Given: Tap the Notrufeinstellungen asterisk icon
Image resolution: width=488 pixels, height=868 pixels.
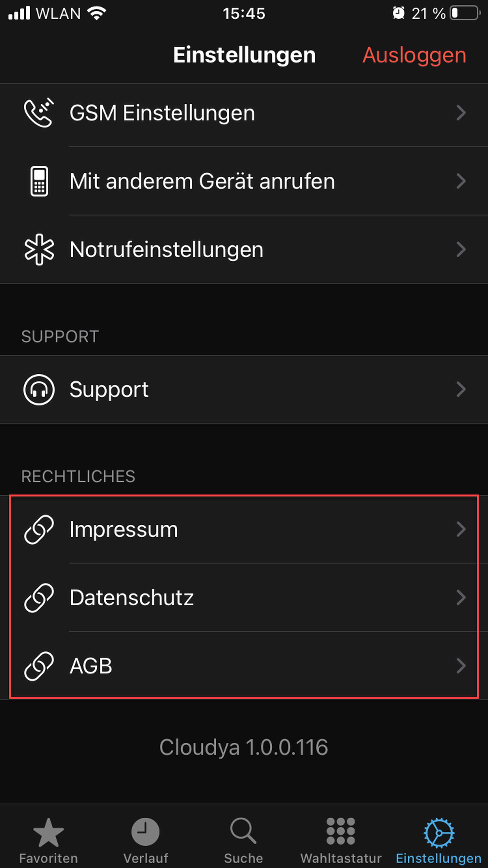Looking at the screenshot, I should 39,249.
